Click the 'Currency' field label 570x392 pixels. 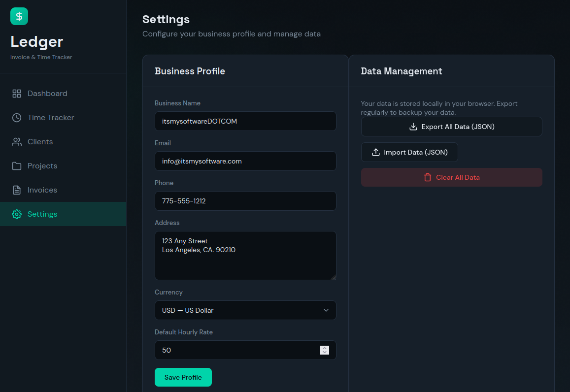coord(168,292)
